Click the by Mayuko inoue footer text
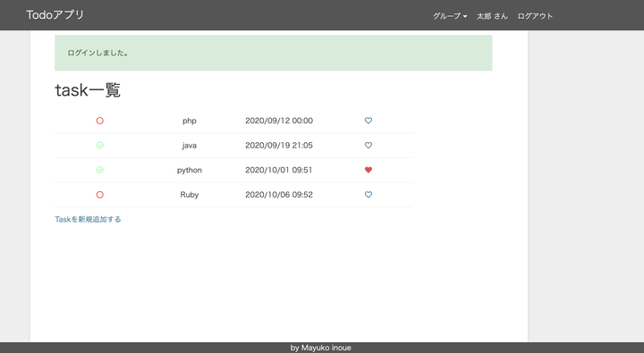Screen dimensions: 644x353 [x=321, y=348]
